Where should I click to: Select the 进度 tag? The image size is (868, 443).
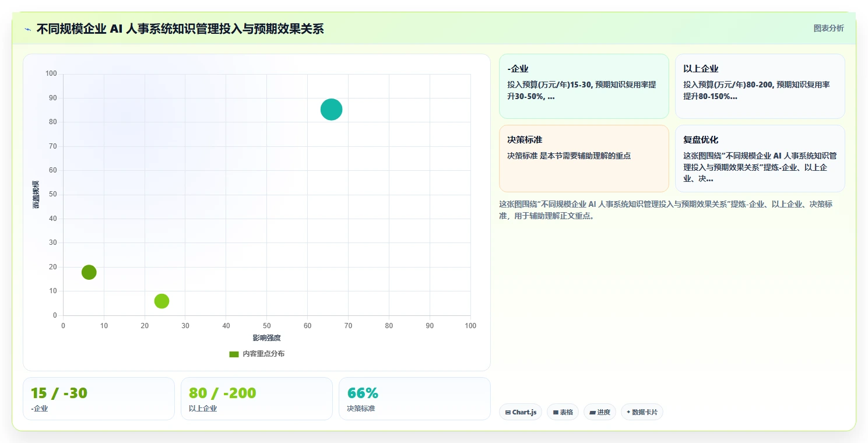(599, 412)
